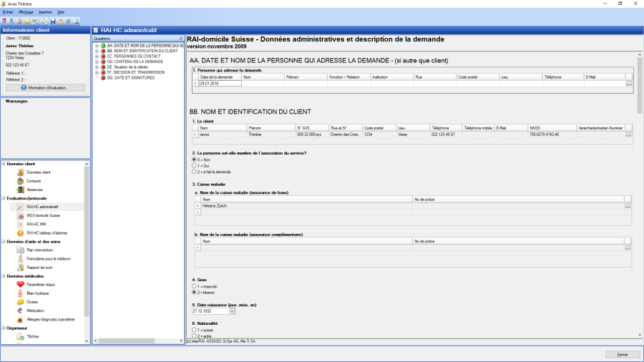Expand 'CC. PERSONNES DE CONTACT' tree node
644x362 pixels.
[97, 56]
